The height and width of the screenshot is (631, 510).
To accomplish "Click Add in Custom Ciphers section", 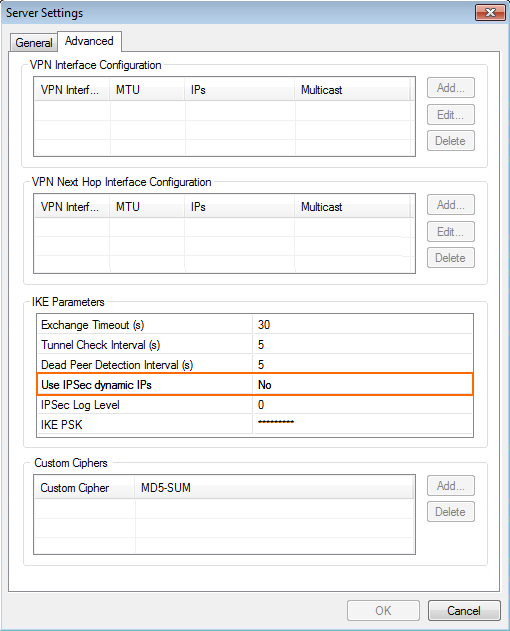I will [x=451, y=486].
